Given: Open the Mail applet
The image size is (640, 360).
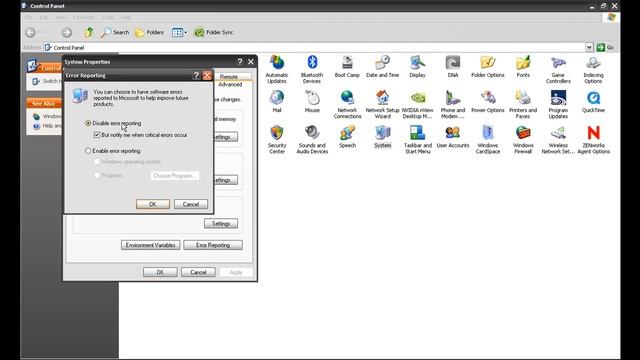Looking at the screenshot, I should point(277,102).
